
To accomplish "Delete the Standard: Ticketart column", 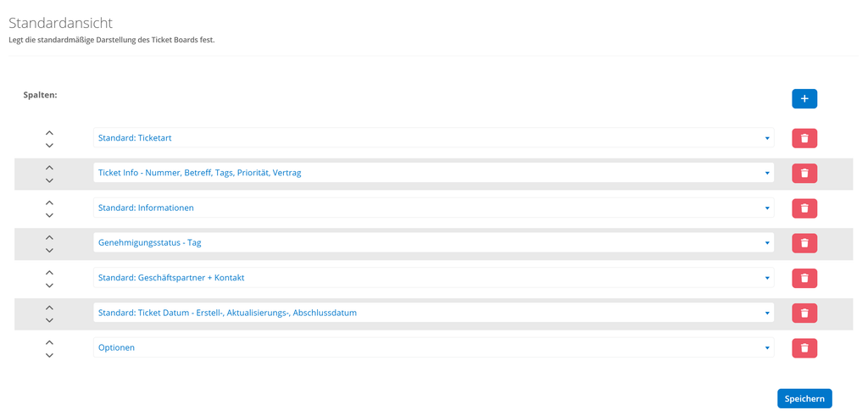I will [804, 138].
